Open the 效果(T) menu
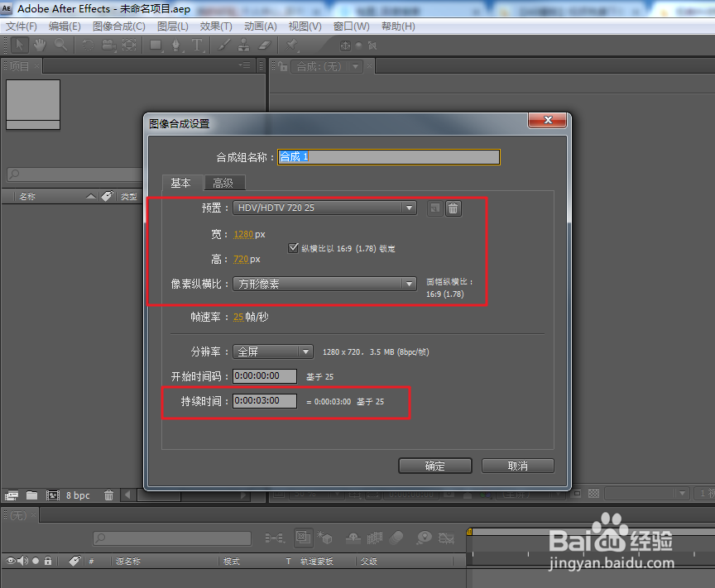 pyautogui.click(x=216, y=26)
